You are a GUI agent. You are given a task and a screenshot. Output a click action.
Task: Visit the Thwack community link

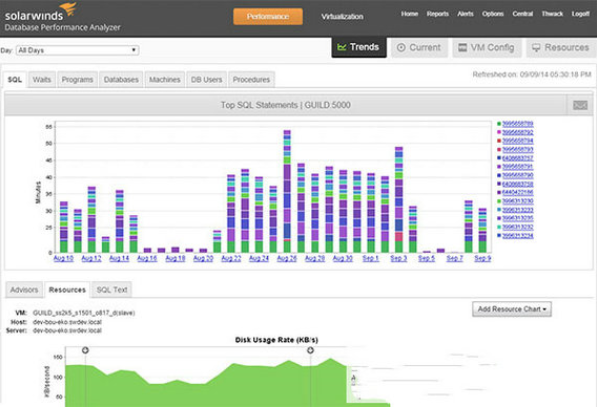point(552,14)
